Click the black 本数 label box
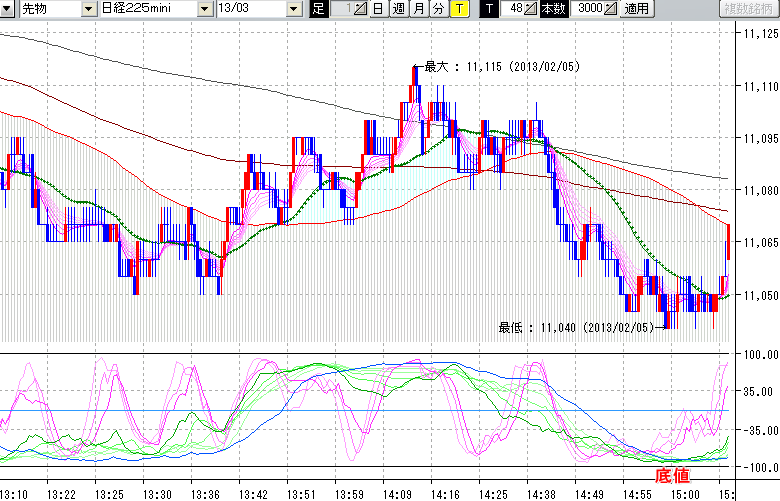This screenshot has width=780, height=501. point(553,9)
